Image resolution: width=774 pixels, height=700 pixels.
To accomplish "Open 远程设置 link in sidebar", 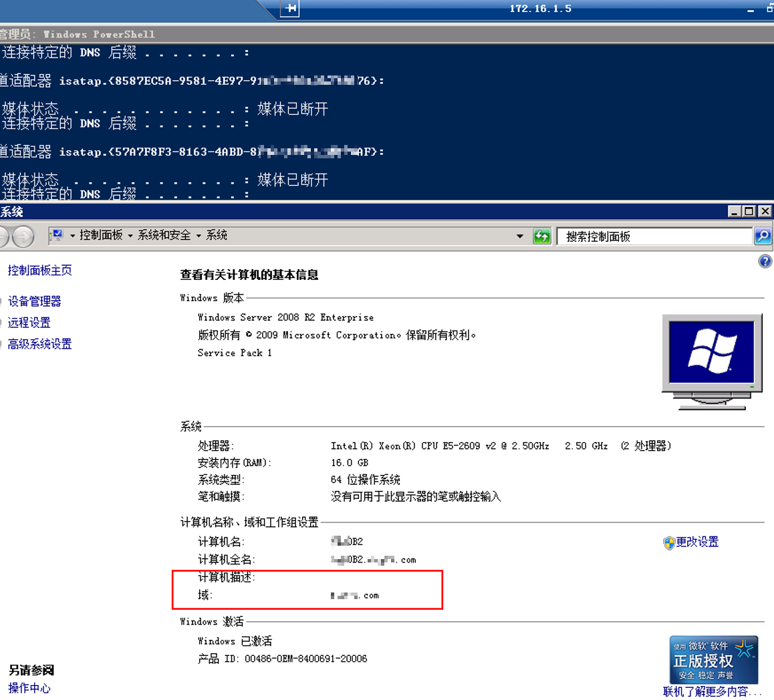I will point(29,323).
